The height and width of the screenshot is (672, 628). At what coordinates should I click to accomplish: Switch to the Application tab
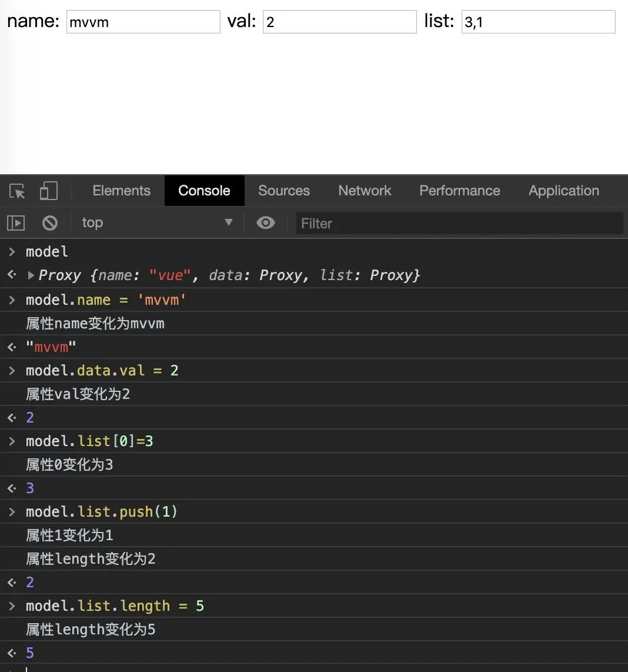(x=564, y=191)
